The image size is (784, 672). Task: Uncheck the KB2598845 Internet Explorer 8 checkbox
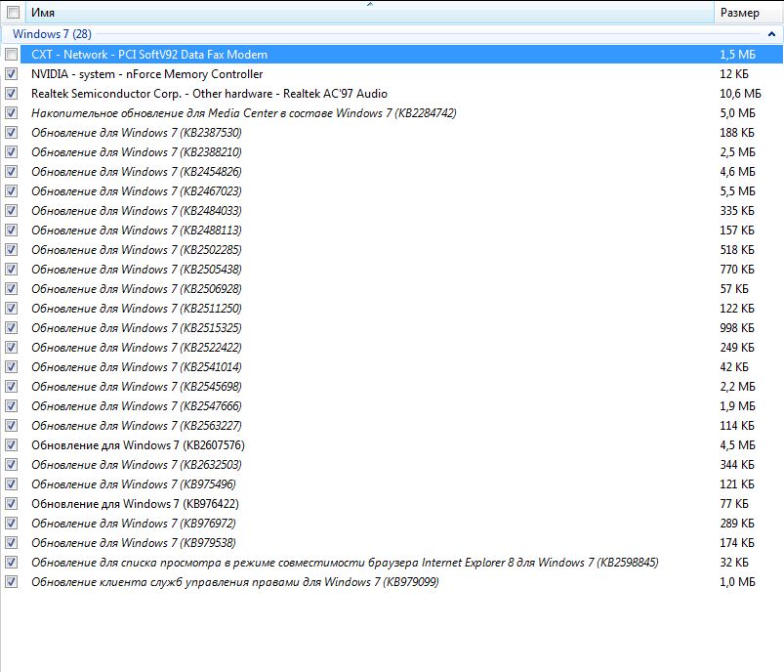coord(11,562)
